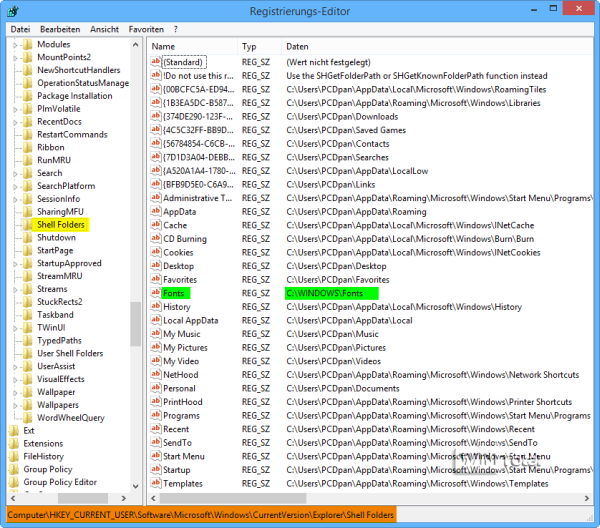This screenshot has height=528, width=600.
Task: Click the string value icon beside Recent
Action: pos(155,429)
